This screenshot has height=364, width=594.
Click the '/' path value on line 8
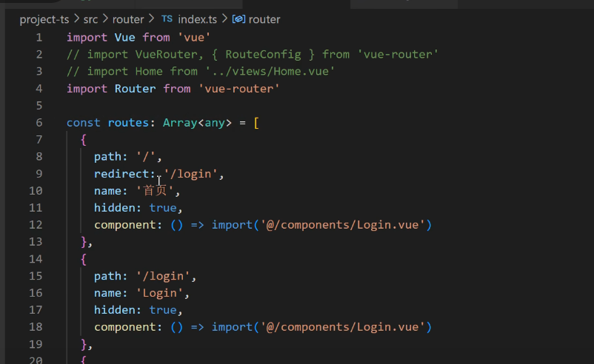pos(146,157)
